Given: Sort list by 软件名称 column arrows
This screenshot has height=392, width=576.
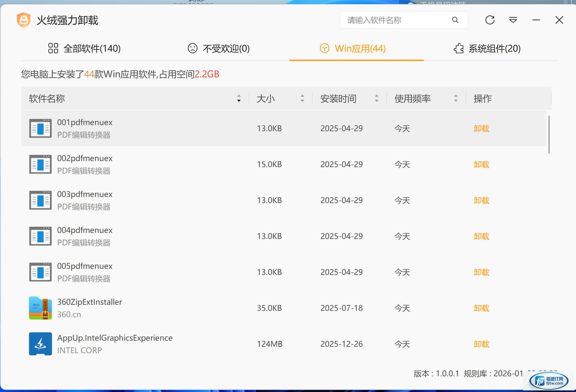Looking at the screenshot, I should tap(239, 98).
